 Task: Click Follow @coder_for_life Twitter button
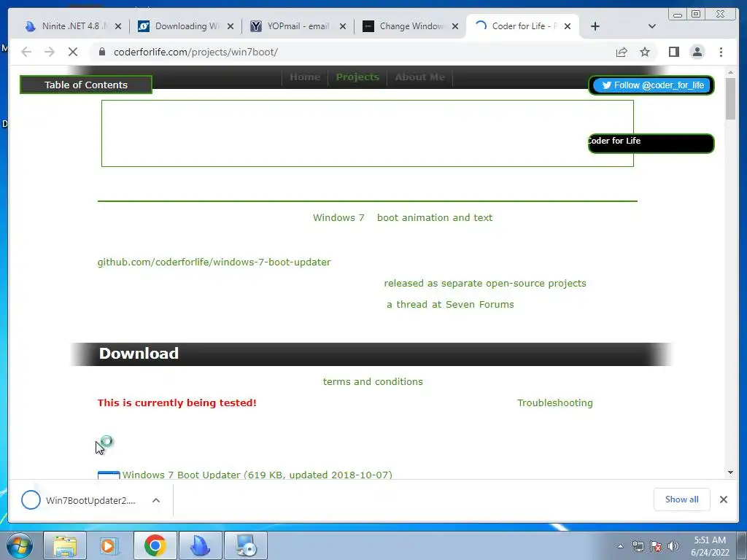tap(652, 85)
